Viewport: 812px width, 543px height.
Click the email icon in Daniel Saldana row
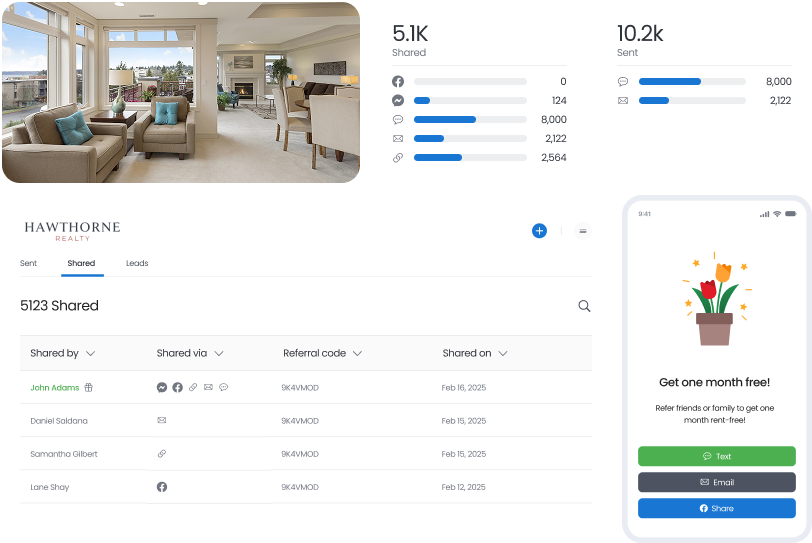(162, 421)
